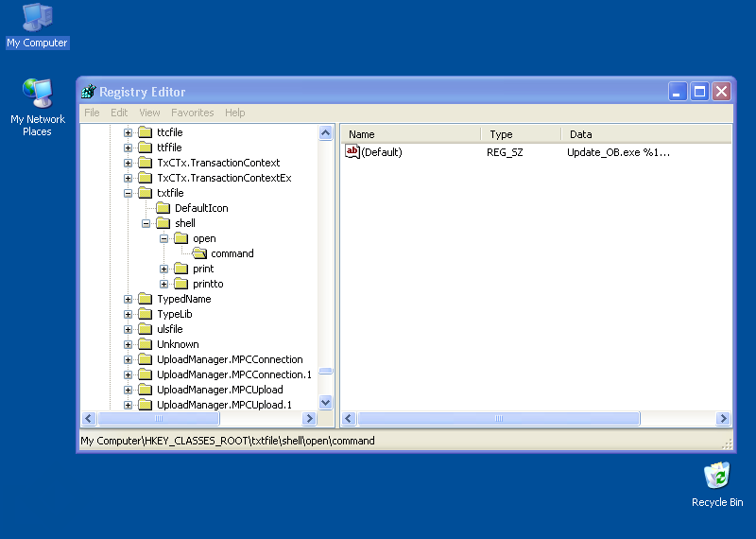The width and height of the screenshot is (756, 539).
Task: Click the tree pane horizontal scroll thumb
Action: [159, 418]
